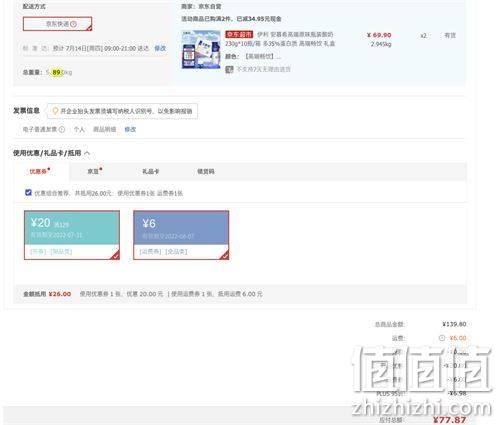Open the milk product thumbnail image
501x425 pixels.
pyautogui.click(x=201, y=50)
